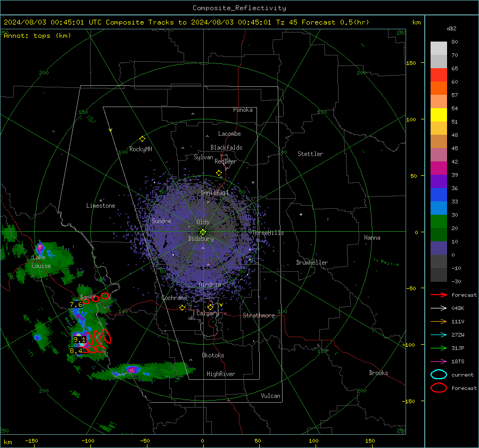Click the yellow diamond marker above Calgary
Viewport: 479px width, 448px height.
point(210,307)
